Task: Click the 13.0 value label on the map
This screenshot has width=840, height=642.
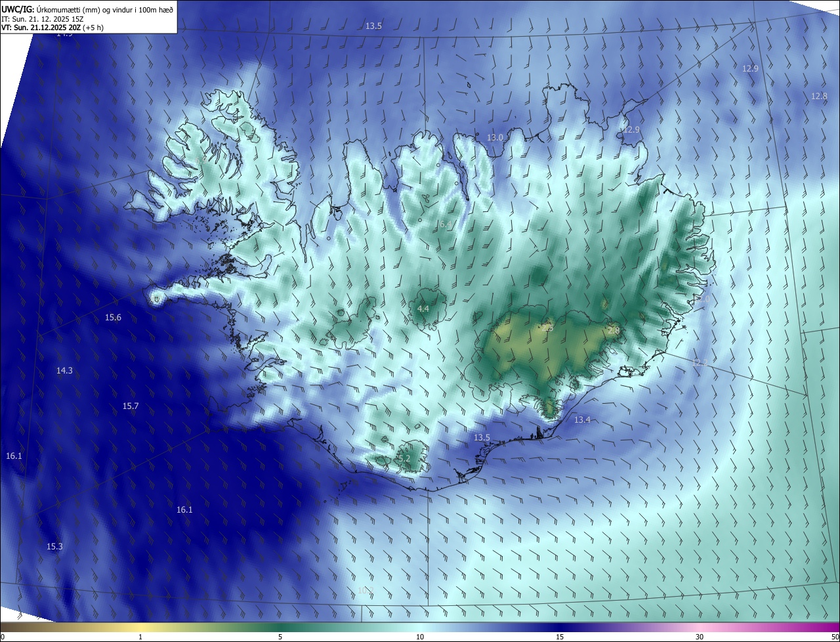Action: pyautogui.click(x=495, y=138)
